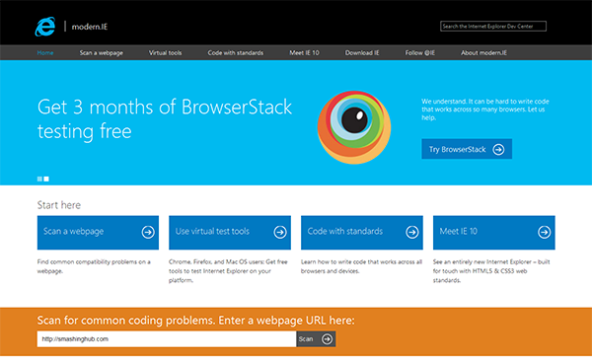
Task: Open the Code with standards tile
Action: (x=362, y=233)
